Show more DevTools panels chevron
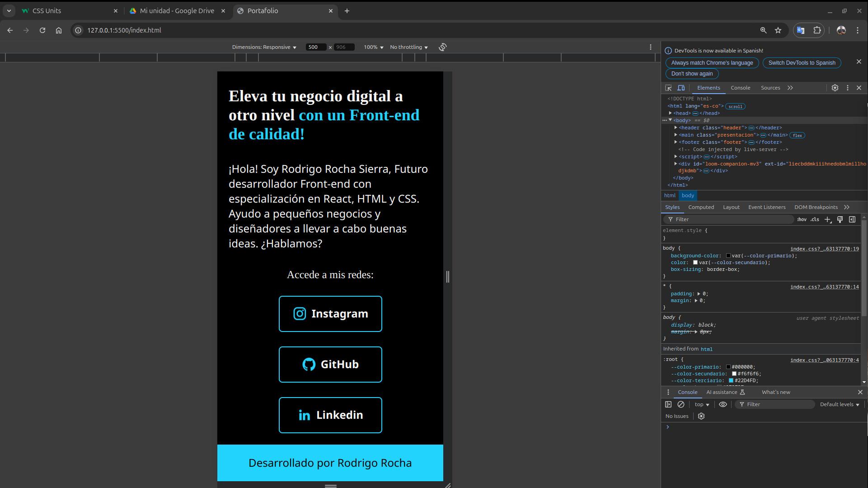 coord(790,88)
